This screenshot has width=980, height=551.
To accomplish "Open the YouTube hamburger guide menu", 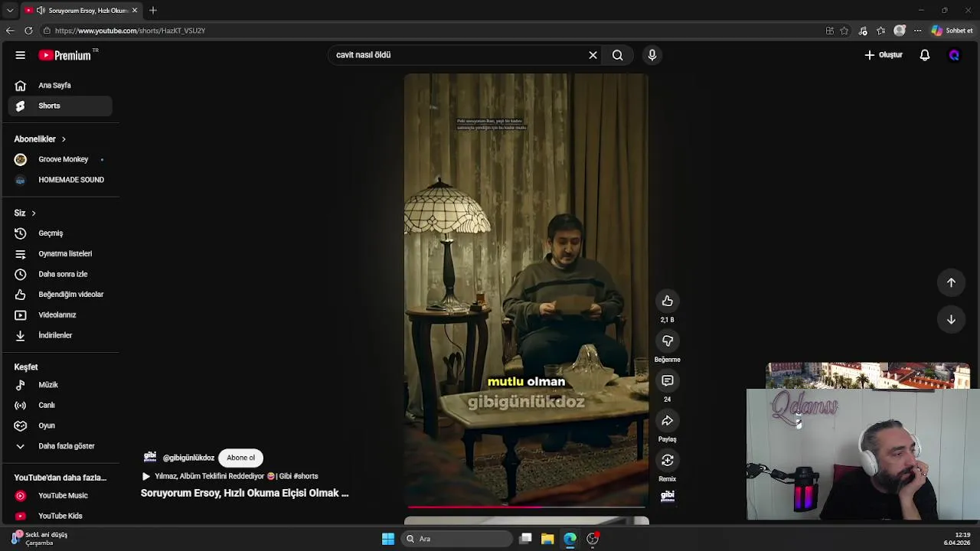I will (x=21, y=55).
